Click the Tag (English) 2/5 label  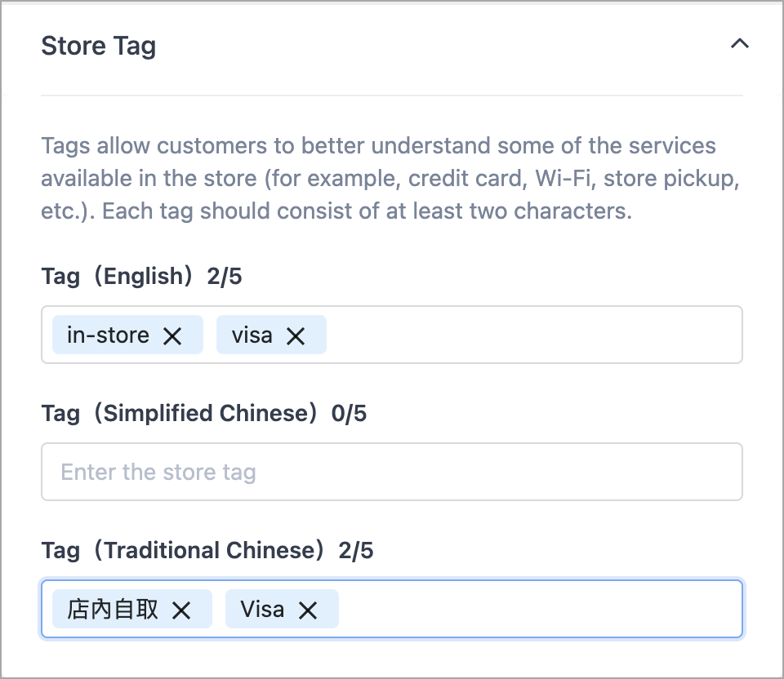[x=141, y=277]
